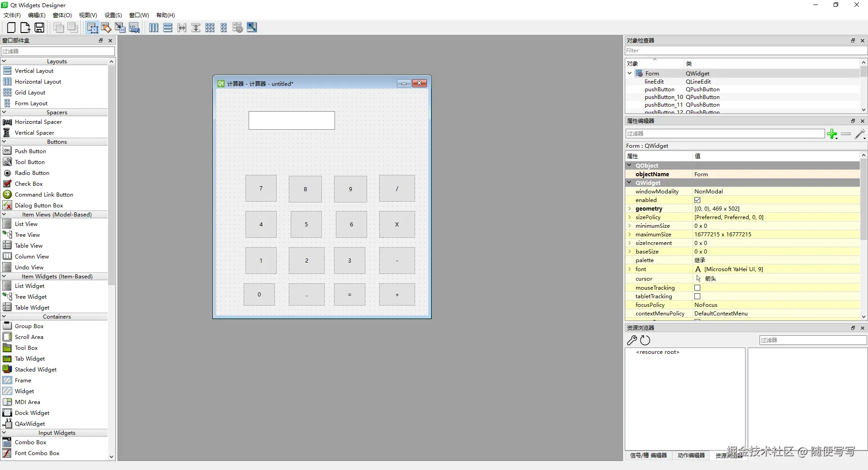Switch to Edit Tab Order mode icon

(x=134, y=28)
